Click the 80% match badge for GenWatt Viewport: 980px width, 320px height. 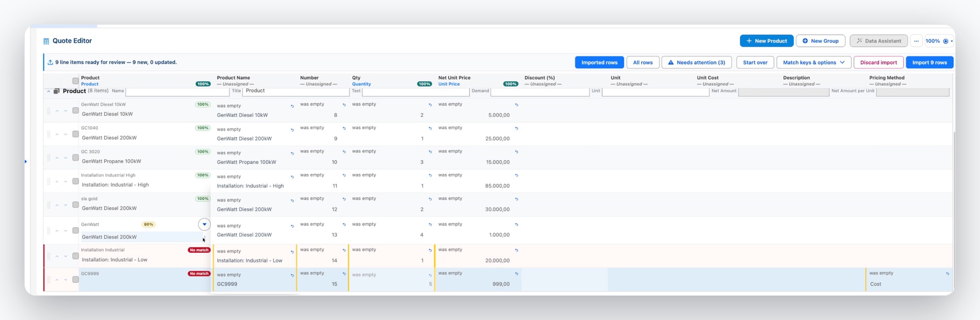pos(148,225)
